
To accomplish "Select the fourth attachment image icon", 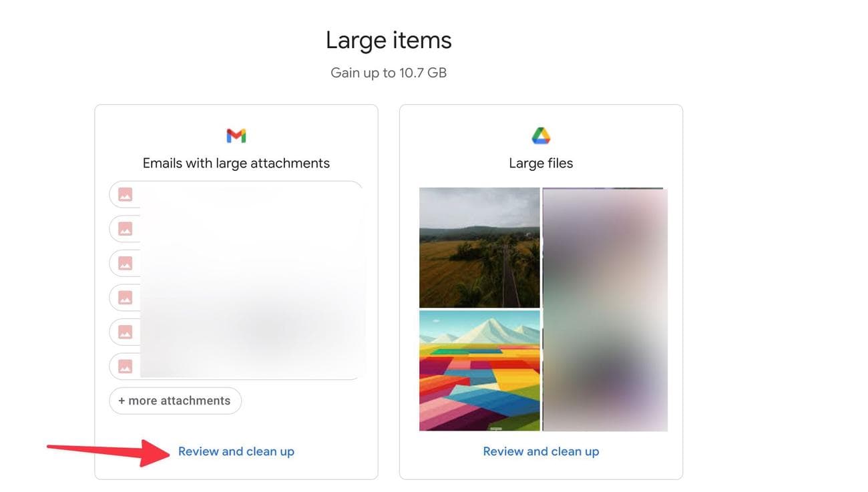I will (x=125, y=297).
